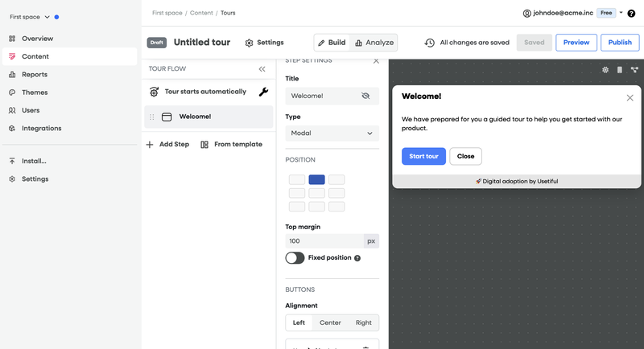Toggle the Fixed position switch
The height and width of the screenshot is (349, 644).
pyautogui.click(x=295, y=258)
